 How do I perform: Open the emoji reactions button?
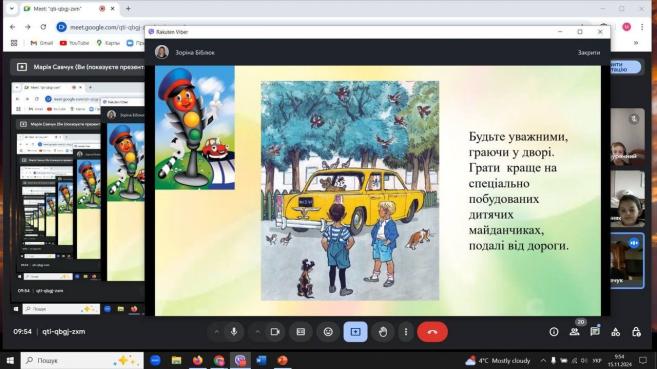point(328,332)
